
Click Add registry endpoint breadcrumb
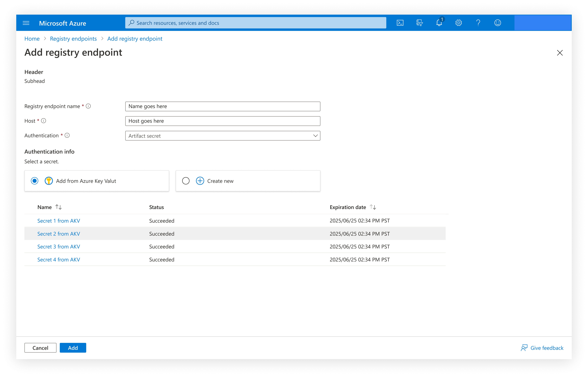point(135,39)
